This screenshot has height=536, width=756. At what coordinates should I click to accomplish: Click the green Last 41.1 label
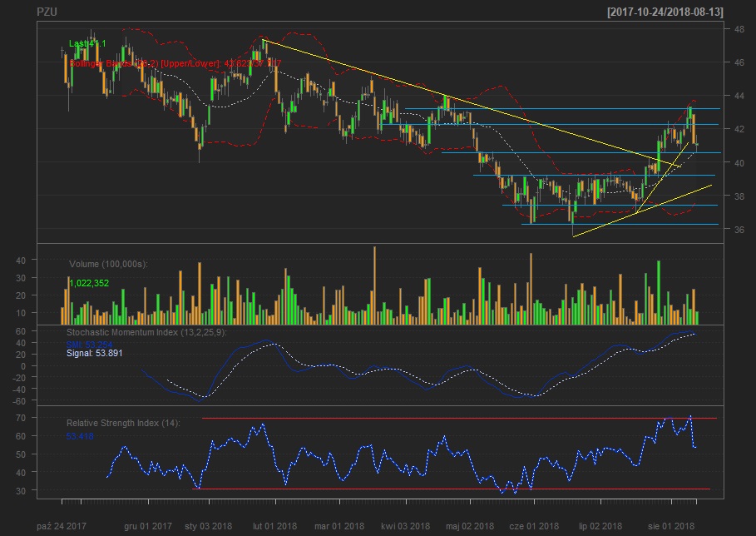coord(87,43)
